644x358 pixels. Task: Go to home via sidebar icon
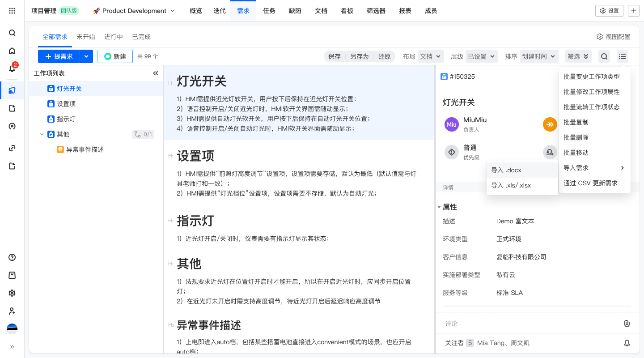click(12, 51)
